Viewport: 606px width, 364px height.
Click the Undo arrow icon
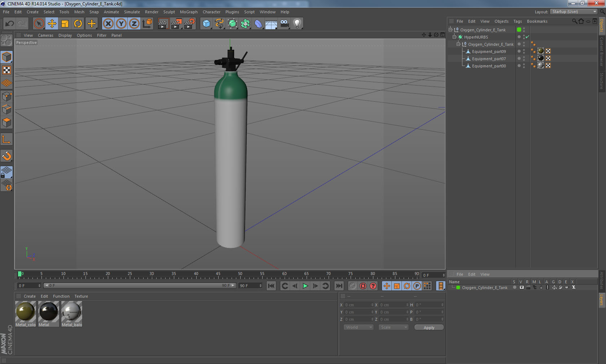click(10, 24)
